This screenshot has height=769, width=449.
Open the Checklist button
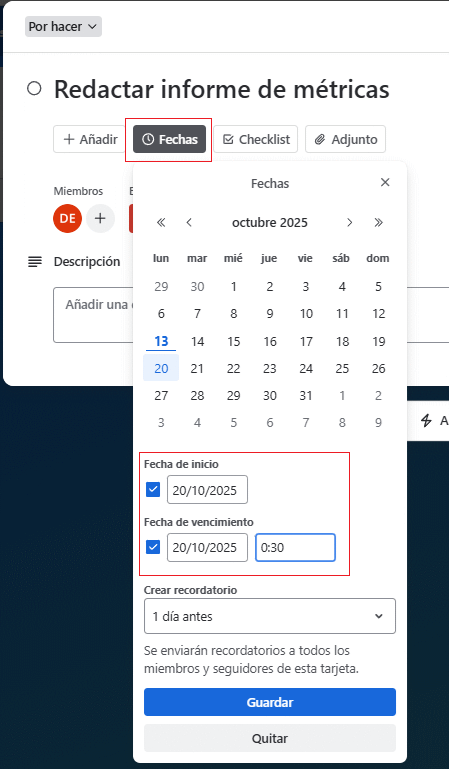[256, 139]
